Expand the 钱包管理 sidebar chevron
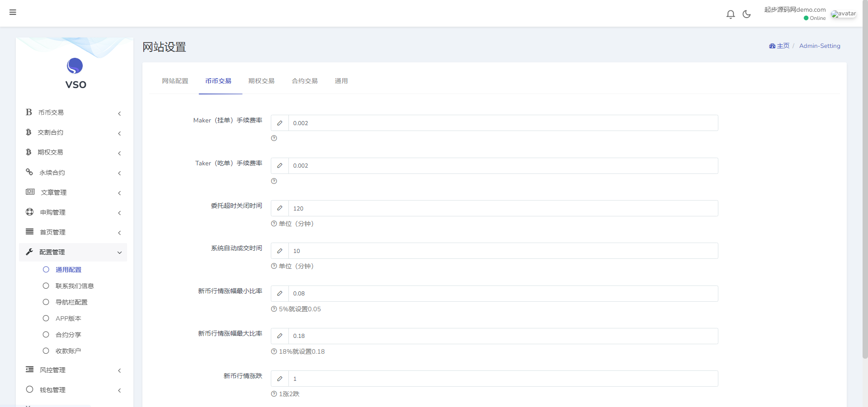Image resolution: width=868 pixels, height=407 pixels. [119, 390]
